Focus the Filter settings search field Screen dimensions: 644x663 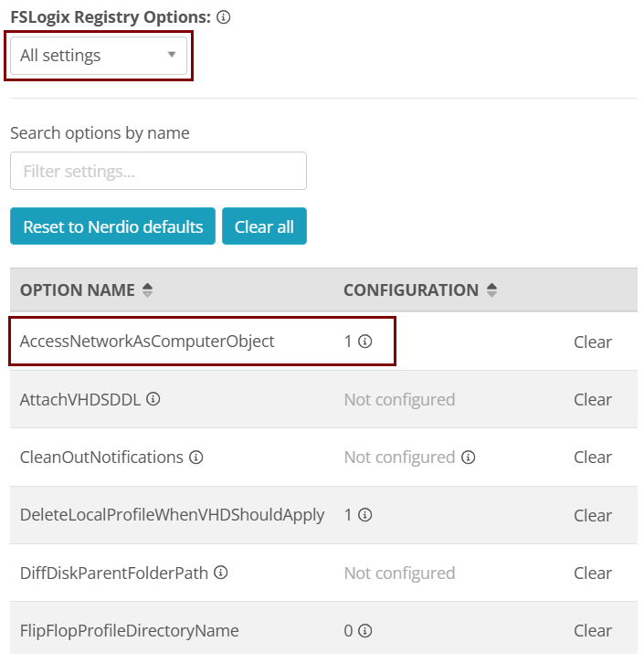coord(159,171)
